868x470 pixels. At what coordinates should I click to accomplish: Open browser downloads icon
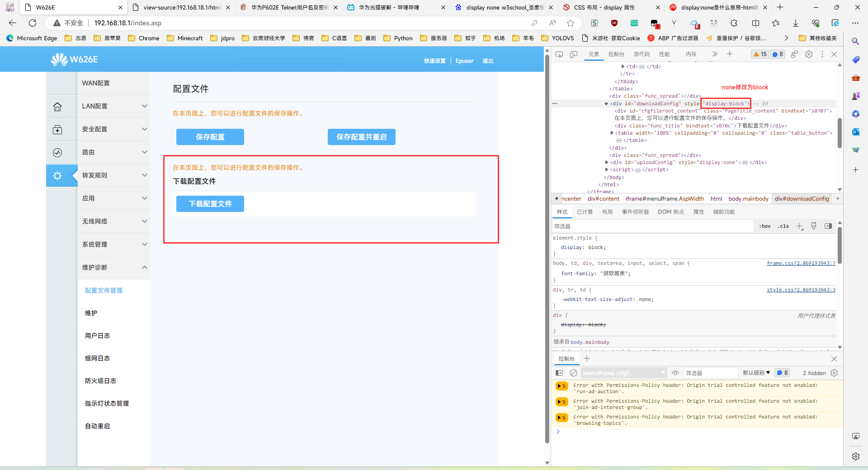click(x=796, y=23)
